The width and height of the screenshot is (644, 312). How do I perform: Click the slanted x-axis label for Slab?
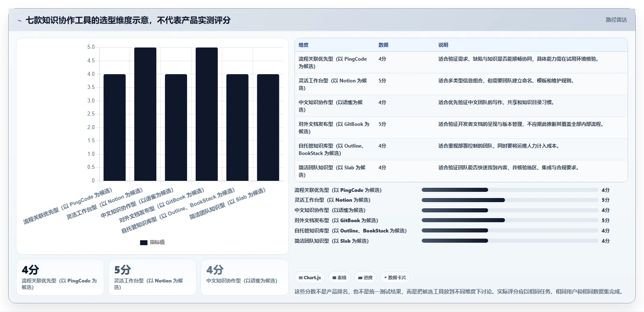(228, 204)
